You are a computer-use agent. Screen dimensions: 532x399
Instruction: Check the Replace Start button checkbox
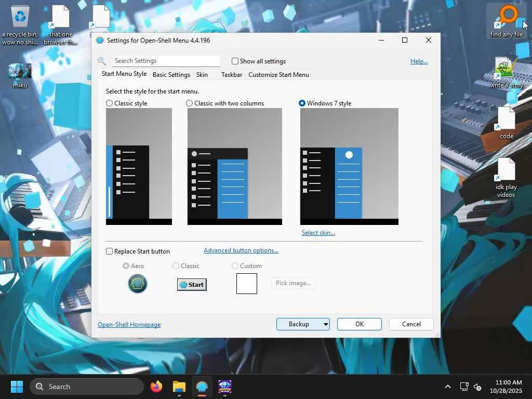[109, 251]
